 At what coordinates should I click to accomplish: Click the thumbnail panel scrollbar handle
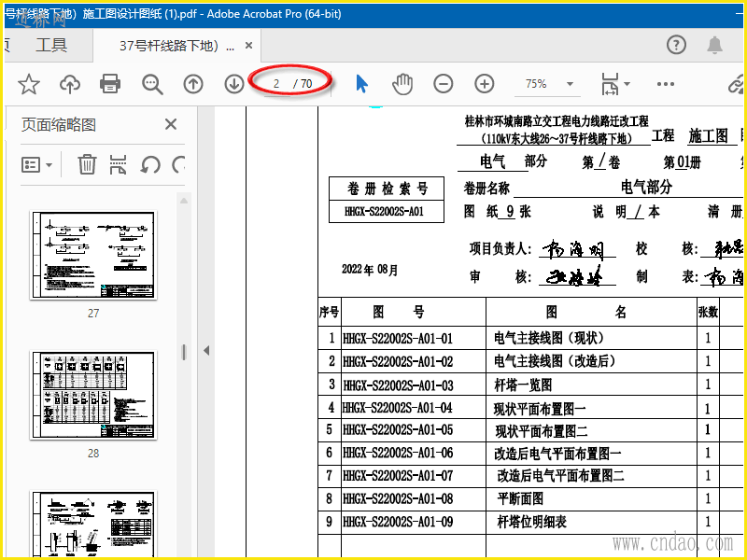point(184,352)
